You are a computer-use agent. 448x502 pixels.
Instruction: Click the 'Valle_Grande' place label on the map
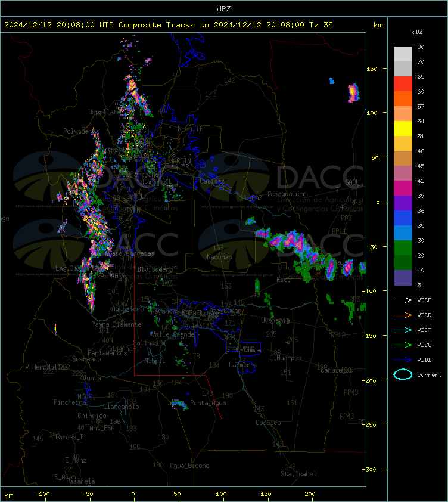click(x=173, y=334)
